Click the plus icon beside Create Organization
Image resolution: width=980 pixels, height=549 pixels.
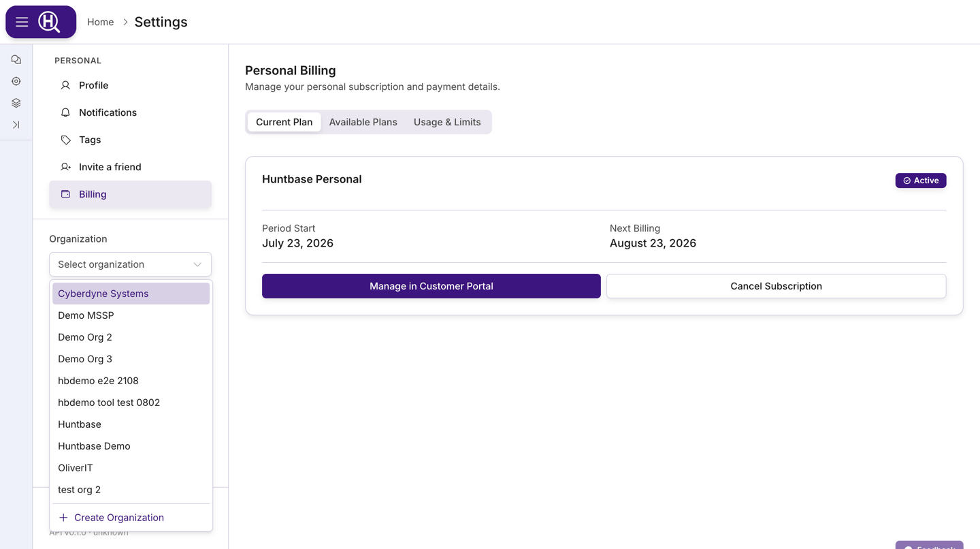63,518
